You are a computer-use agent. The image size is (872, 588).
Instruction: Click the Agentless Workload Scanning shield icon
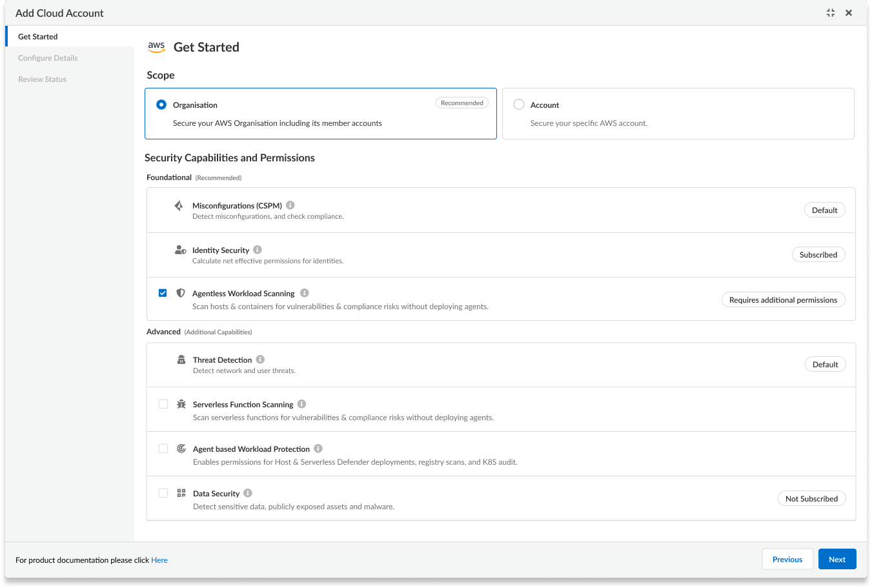click(x=181, y=293)
